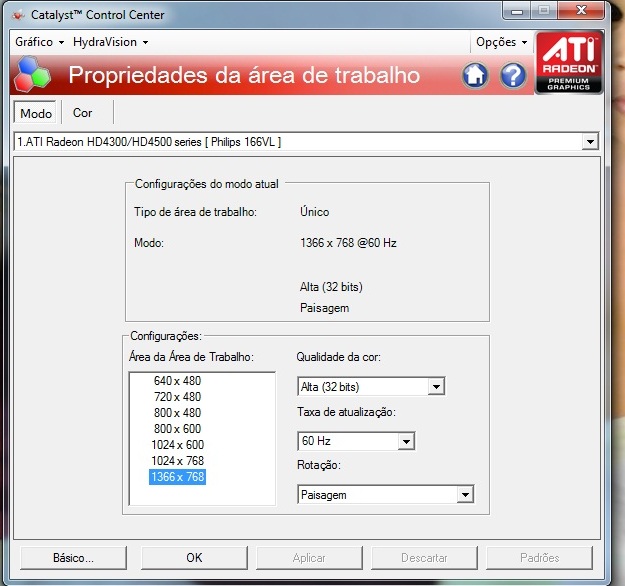Open the Gráfico menu
Screen dimensions: 625x586
39,42
